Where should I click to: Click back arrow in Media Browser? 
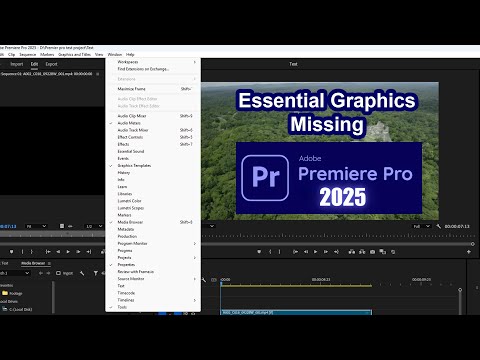[41, 273]
